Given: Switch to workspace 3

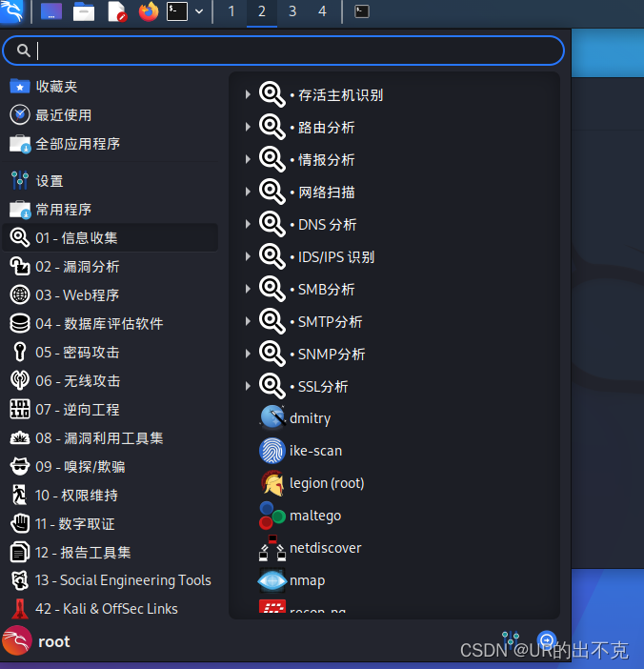Looking at the screenshot, I should click(292, 11).
